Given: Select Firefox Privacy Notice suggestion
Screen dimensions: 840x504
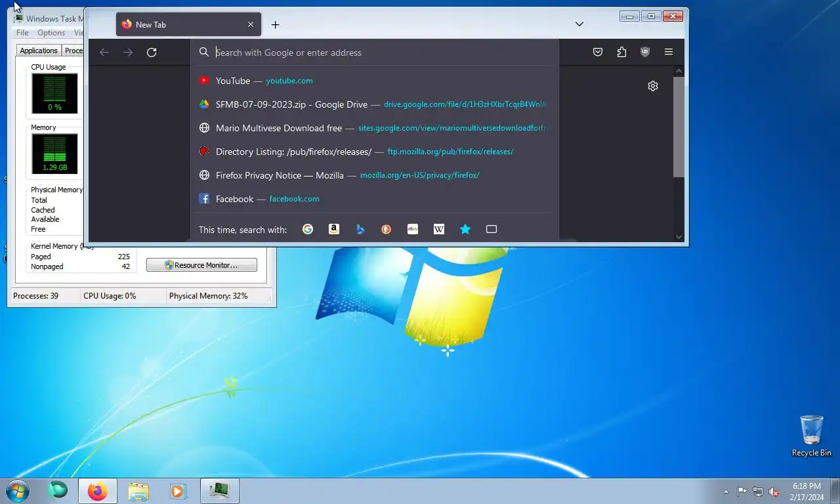Looking at the screenshot, I should tap(374, 175).
